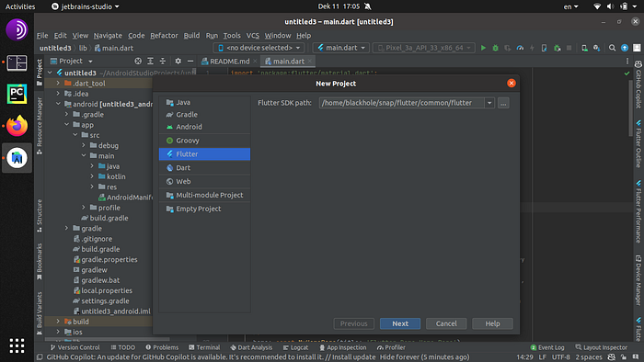Collapse all in Project panel
This screenshot has height=362, width=644.
pyautogui.click(x=163, y=61)
